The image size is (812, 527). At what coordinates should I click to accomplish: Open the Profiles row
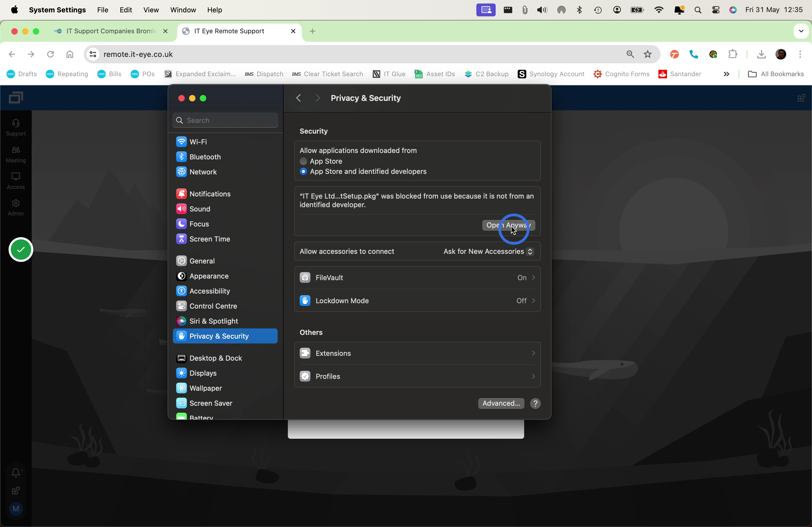[x=417, y=376]
